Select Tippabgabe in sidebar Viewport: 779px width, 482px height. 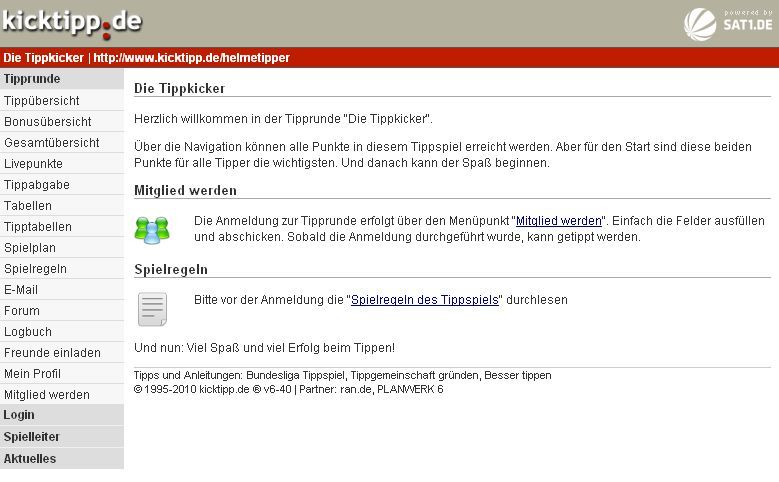click(37, 185)
